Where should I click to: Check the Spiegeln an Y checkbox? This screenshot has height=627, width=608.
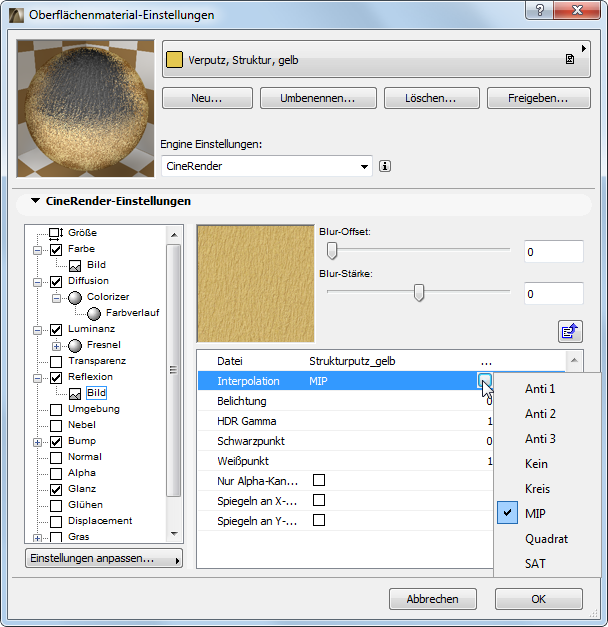(x=319, y=520)
